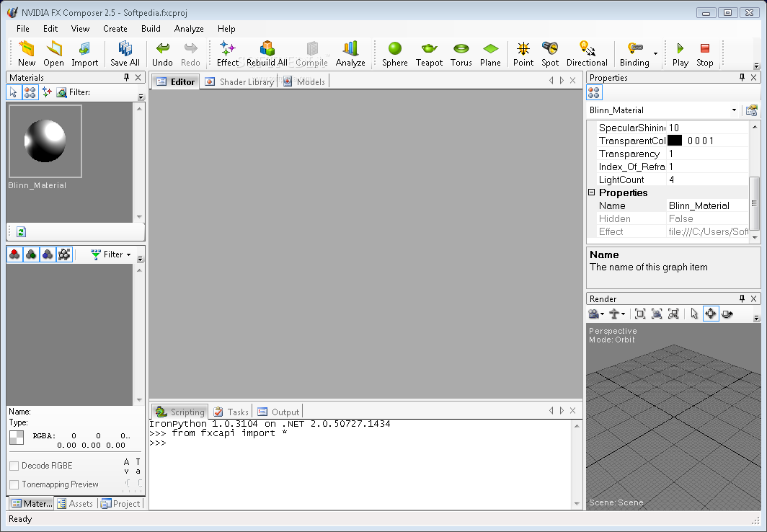Click the Binding toolbar icon

click(x=634, y=54)
